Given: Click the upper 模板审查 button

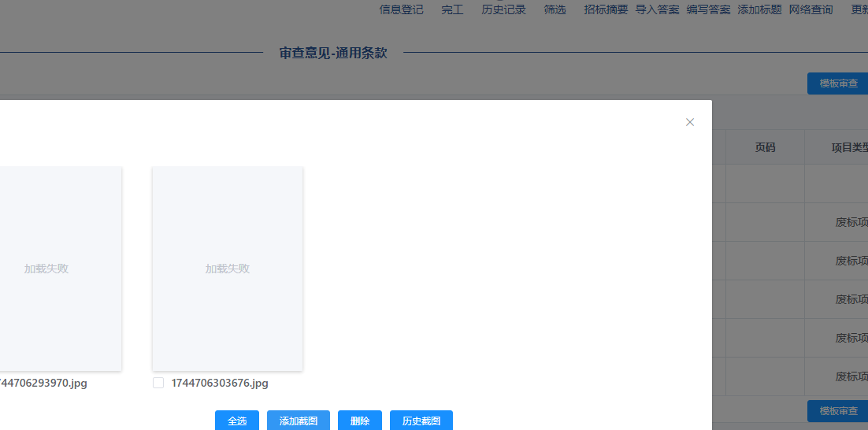Looking at the screenshot, I should click(x=837, y=83).
